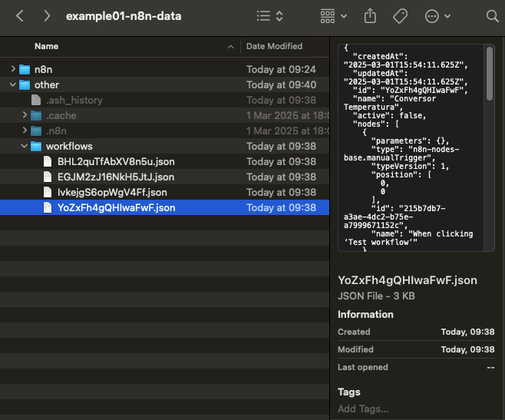
Task: Select the .n8n folder row
Action: tap(164, 131)
